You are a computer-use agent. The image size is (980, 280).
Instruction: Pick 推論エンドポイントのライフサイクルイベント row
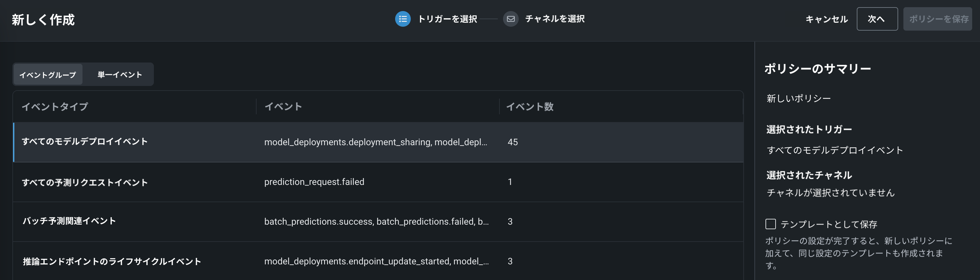click(x=112, y=261)
